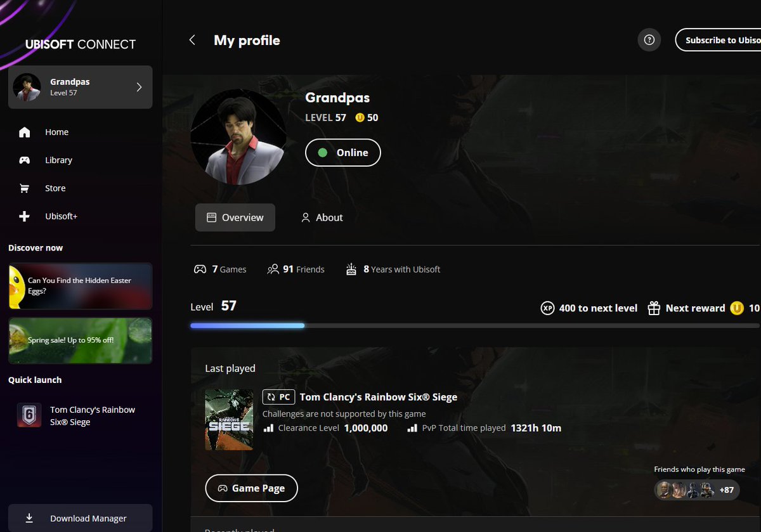Open the help question mark icon
This screenshot has height=532, width=761.
(649, 40)
